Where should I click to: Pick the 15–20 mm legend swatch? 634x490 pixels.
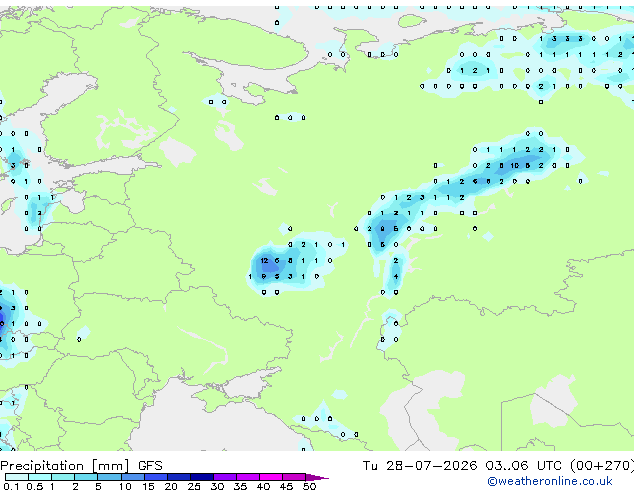pos(155,477)
